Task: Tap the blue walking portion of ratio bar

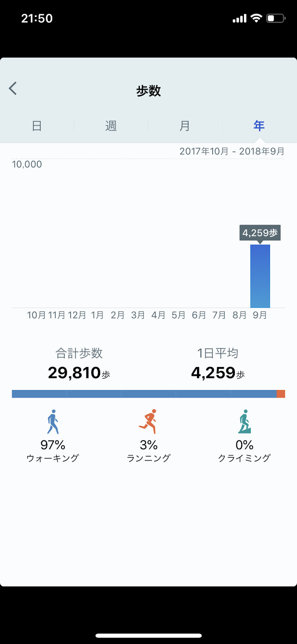Action: (144, 394)
